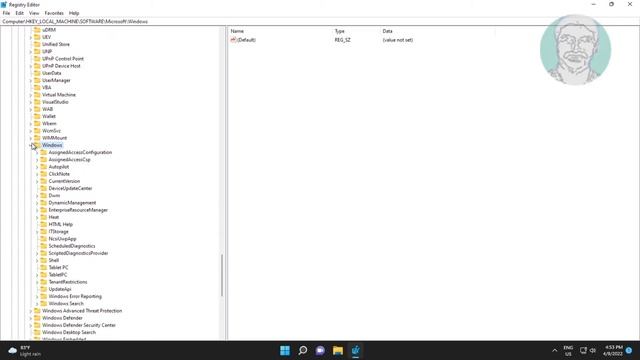
Task: Click the Data column header
Action: pos(387,31)
